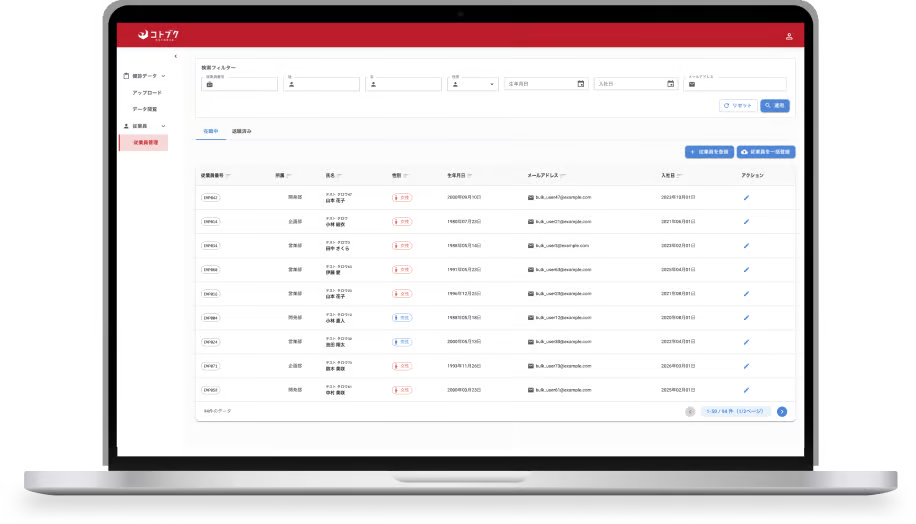Screen dimensions: 916x524
Task: Sort by the 入社日 column filter icon
Action: click(681, 175)
